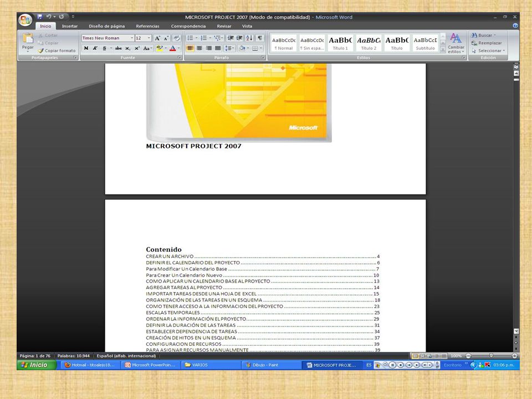Open change case Aa dropdown
532x399 pixels.
coord(147,48)
